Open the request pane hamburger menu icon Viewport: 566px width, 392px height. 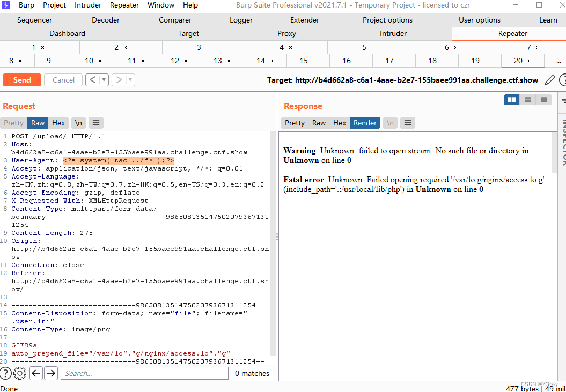click(x=96, y=123)
